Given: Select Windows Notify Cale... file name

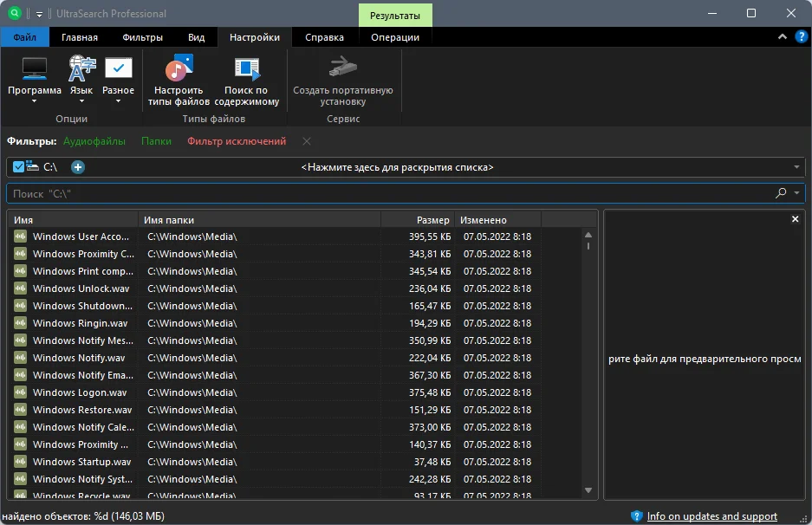Looking at the screenshot, I should pyautogui.click(x=83, y=427).
